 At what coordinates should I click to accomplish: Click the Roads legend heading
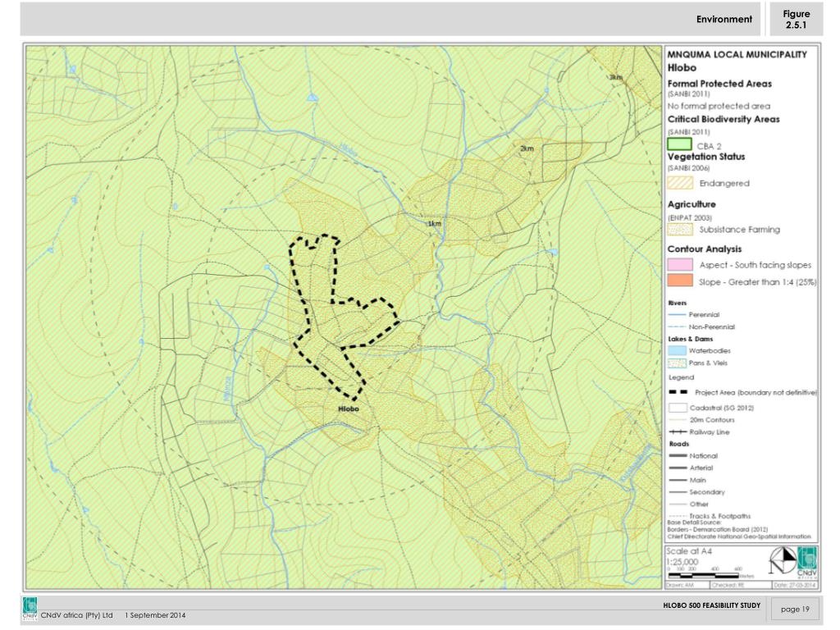tap(679, 444)
